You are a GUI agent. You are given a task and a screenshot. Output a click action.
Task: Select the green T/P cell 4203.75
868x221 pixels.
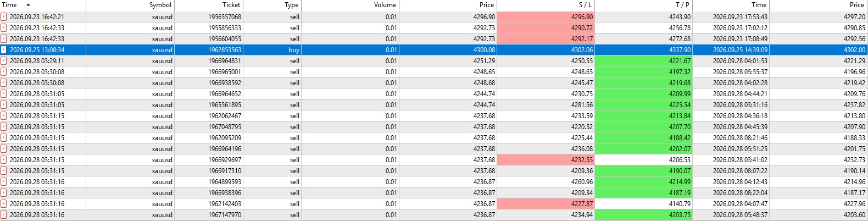tap(643, 215)
